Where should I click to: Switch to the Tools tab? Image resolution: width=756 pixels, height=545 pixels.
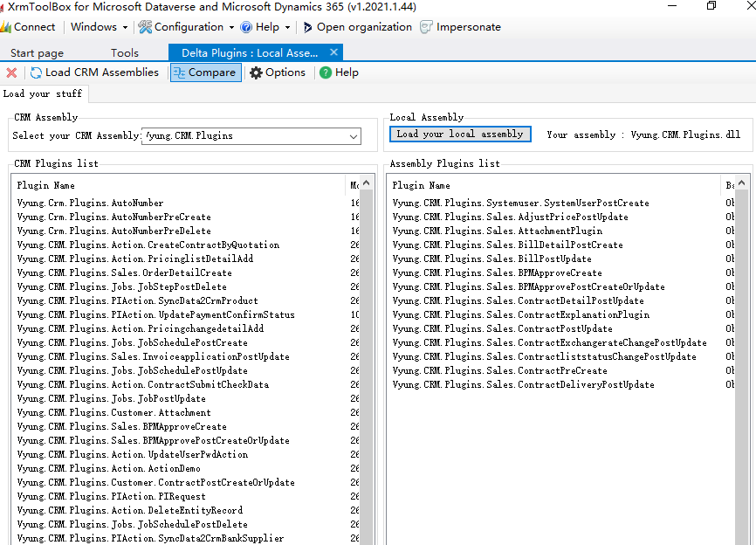point(124,53)
